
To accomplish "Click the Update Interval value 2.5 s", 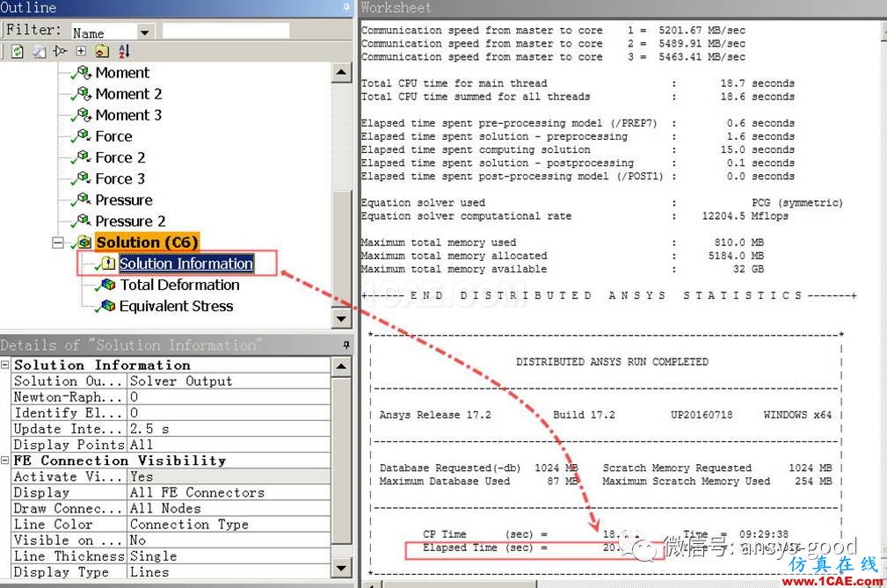I will 229,429.
